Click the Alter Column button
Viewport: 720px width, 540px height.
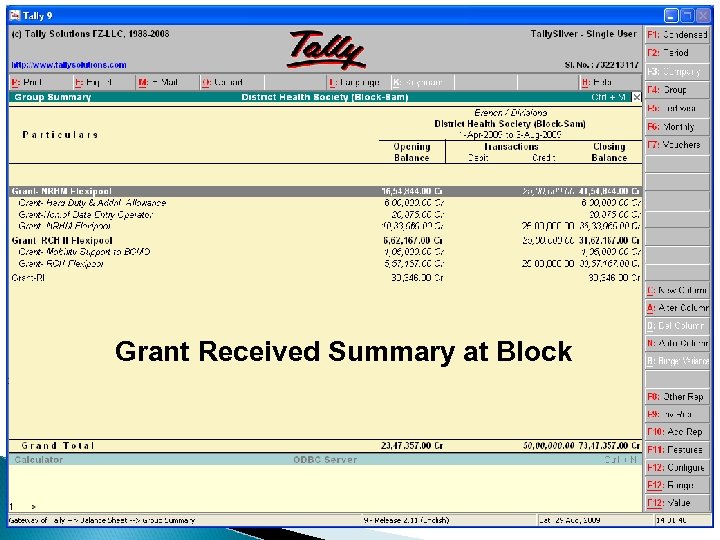[x=677, y=308]
